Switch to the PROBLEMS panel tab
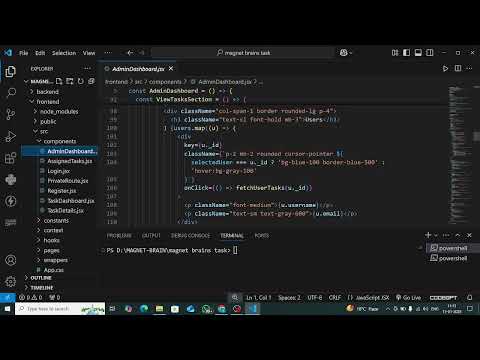Screen dimensions: 480x360 [119, 236]
